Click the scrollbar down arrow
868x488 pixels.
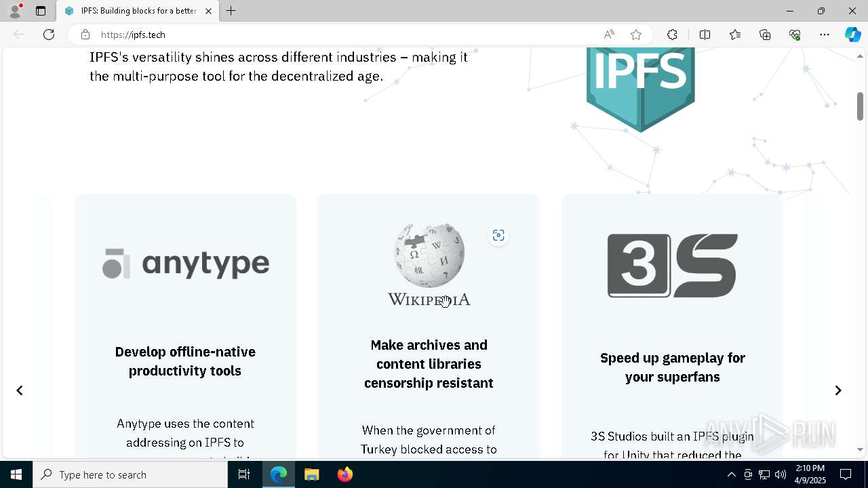coord(860,449)
